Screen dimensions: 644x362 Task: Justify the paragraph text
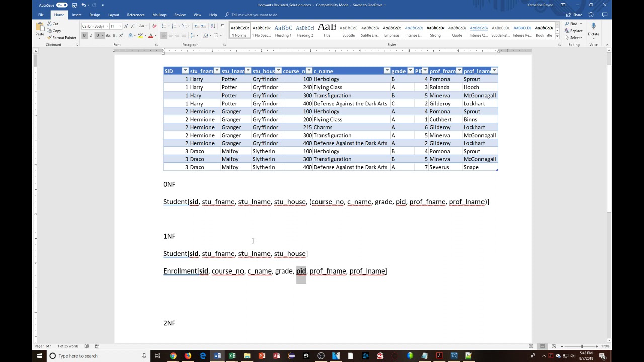[x=183, y=35]
